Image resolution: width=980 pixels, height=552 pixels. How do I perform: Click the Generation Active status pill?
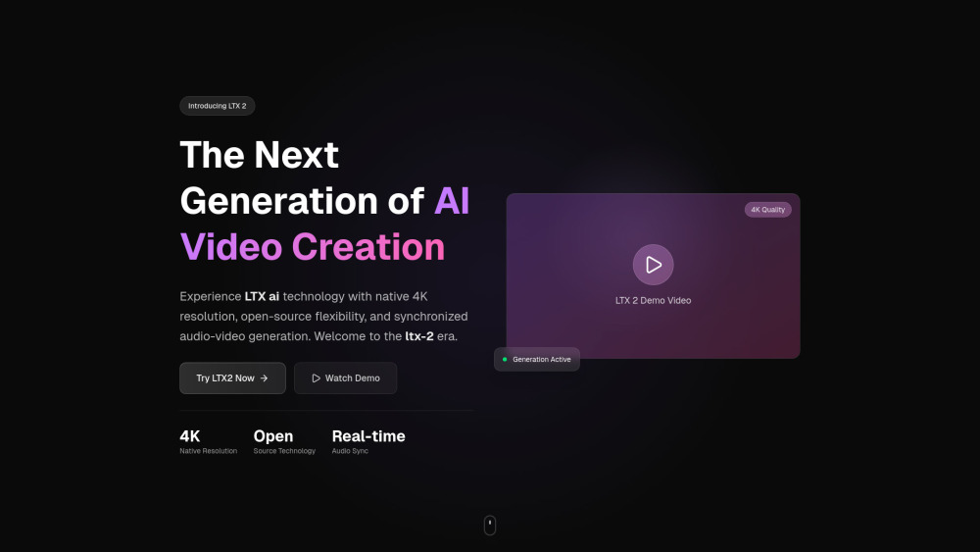click(x=537, y=360)
